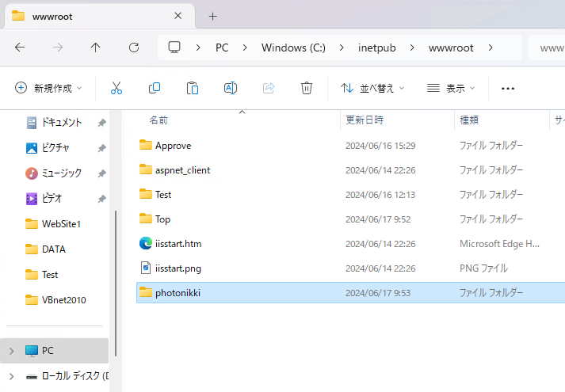Image resolution: width=565 pixels, height=392 pixels.
Task: Expand the PC tree node
Action: (x=11, y=350)
